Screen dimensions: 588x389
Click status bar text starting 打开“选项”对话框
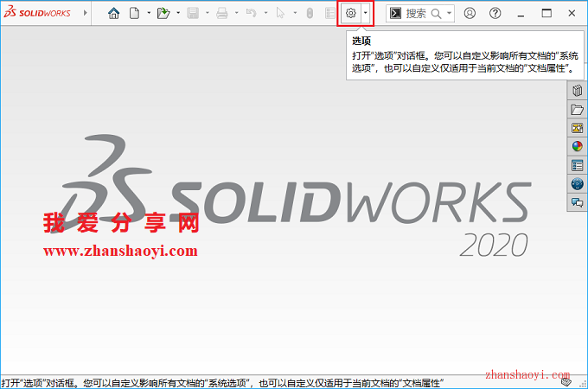222,383
